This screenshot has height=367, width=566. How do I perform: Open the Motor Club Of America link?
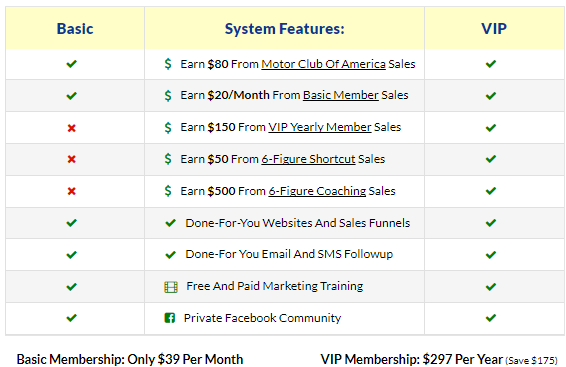tap(323, 64)
